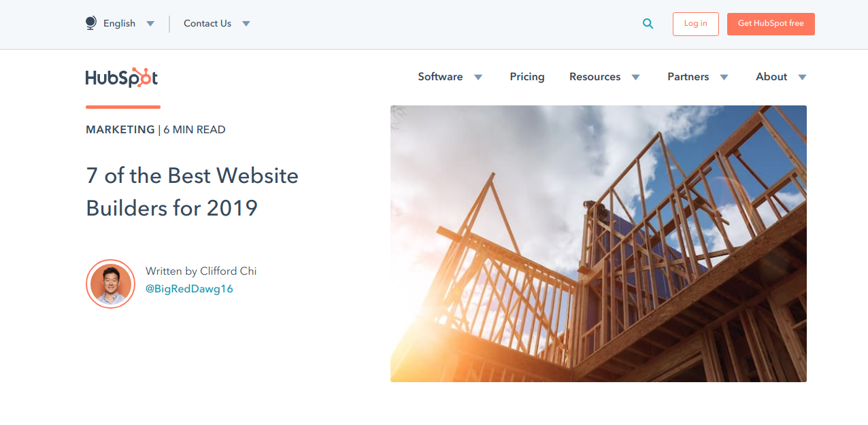Open the Resources menu

pos(595,77)
